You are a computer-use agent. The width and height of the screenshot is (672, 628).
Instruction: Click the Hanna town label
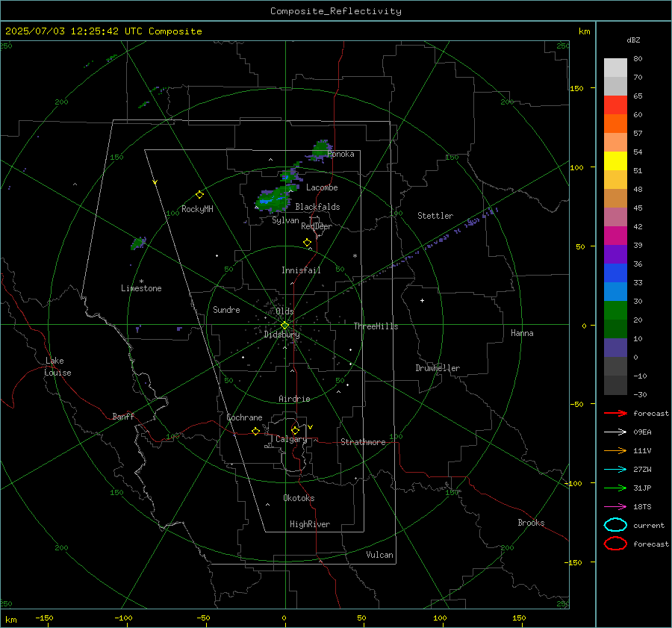tap(522, 333)
